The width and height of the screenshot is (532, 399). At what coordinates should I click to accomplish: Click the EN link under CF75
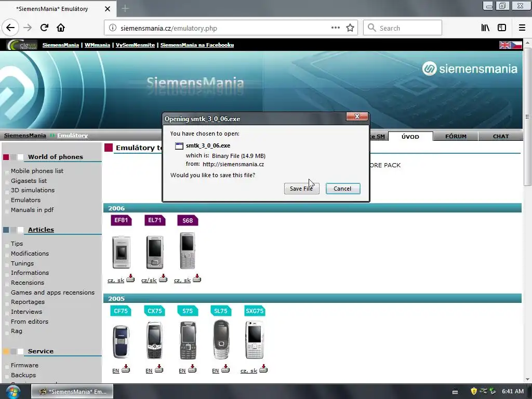[x=116, y=371]
